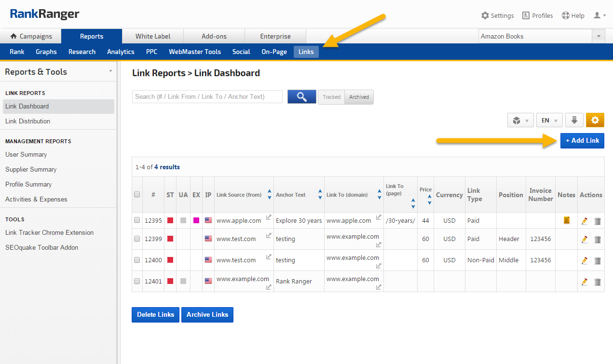
Task: Open the On-Page menu item
Action: pyautogui.click(x=274, y=52)
